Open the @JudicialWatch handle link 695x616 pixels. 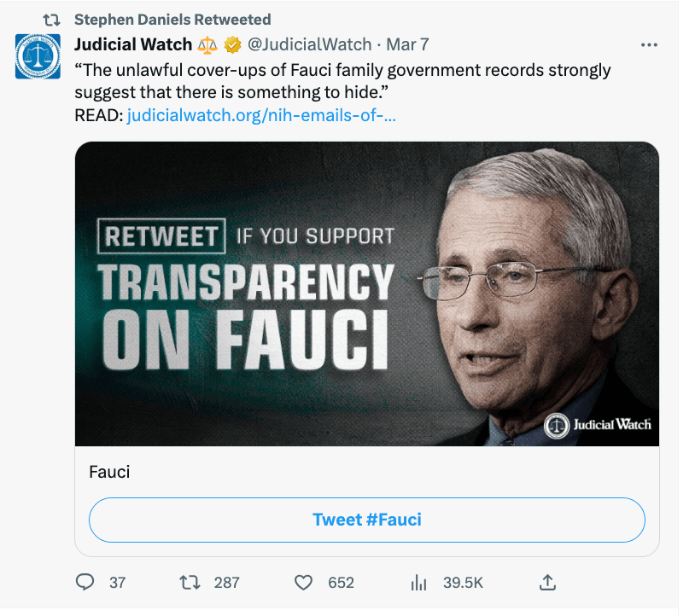pyautogui.click(x=310, y=44)
